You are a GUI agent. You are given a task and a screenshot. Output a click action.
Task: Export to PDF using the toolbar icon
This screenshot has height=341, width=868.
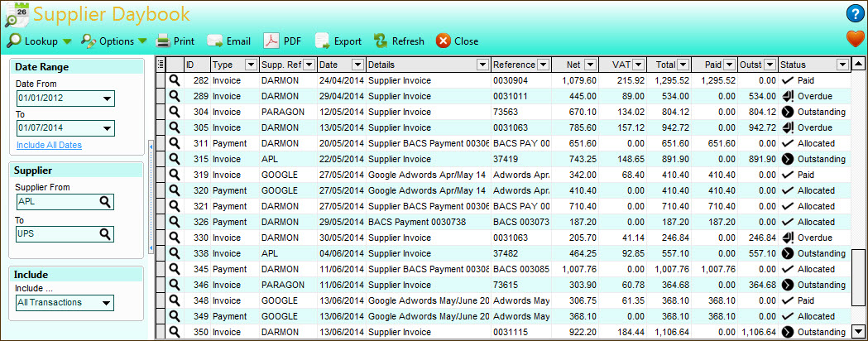[x=272, y=41]
